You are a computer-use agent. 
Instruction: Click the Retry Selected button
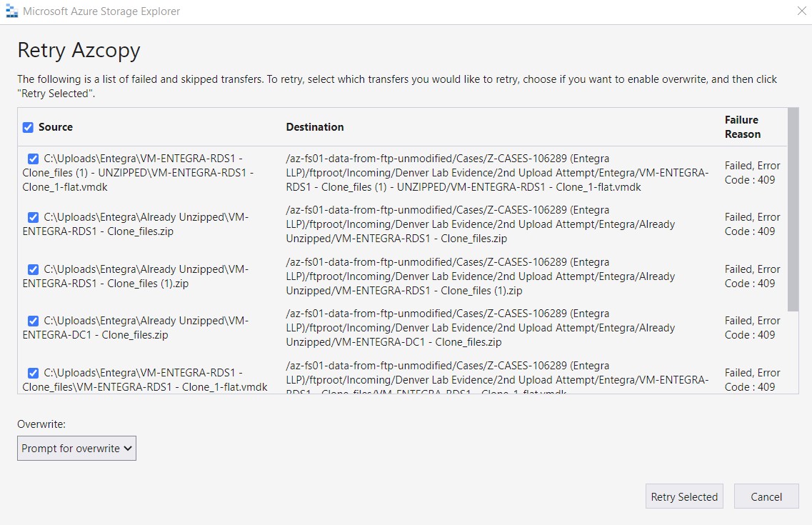pyautogui.click(x=684, y=496)
